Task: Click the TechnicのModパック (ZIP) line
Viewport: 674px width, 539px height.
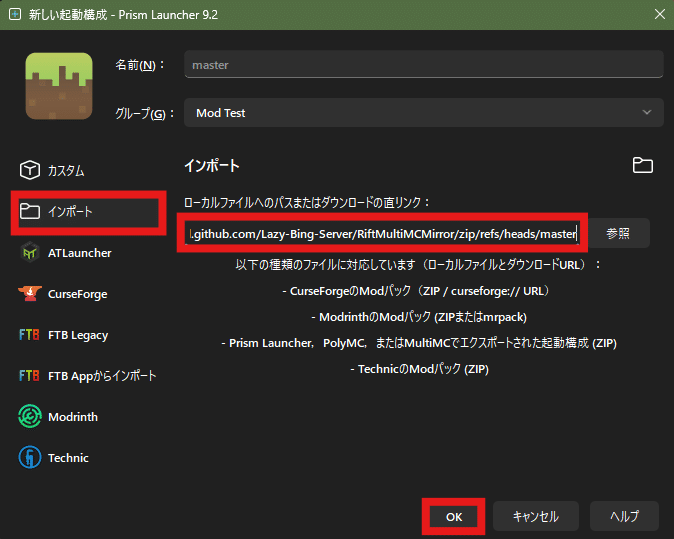Action: (x=419, y=369)
